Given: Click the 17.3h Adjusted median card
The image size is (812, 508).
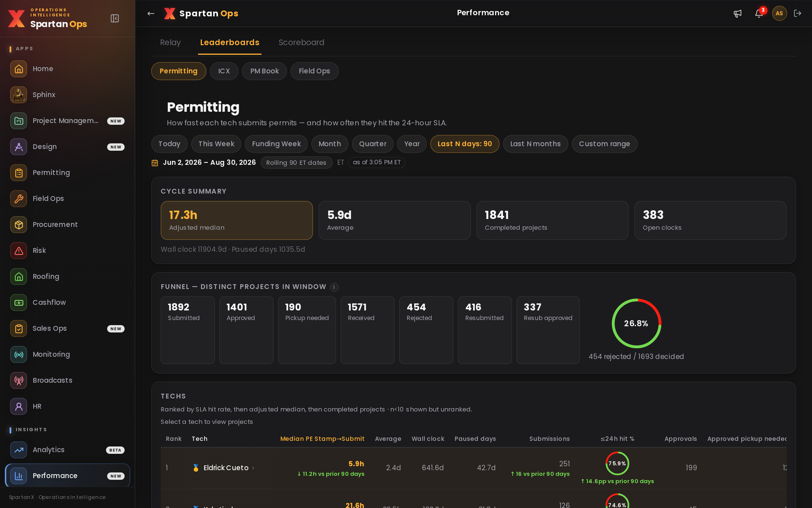Looking at the screenshot, I should pyautogui.click(x=237, y=220).
